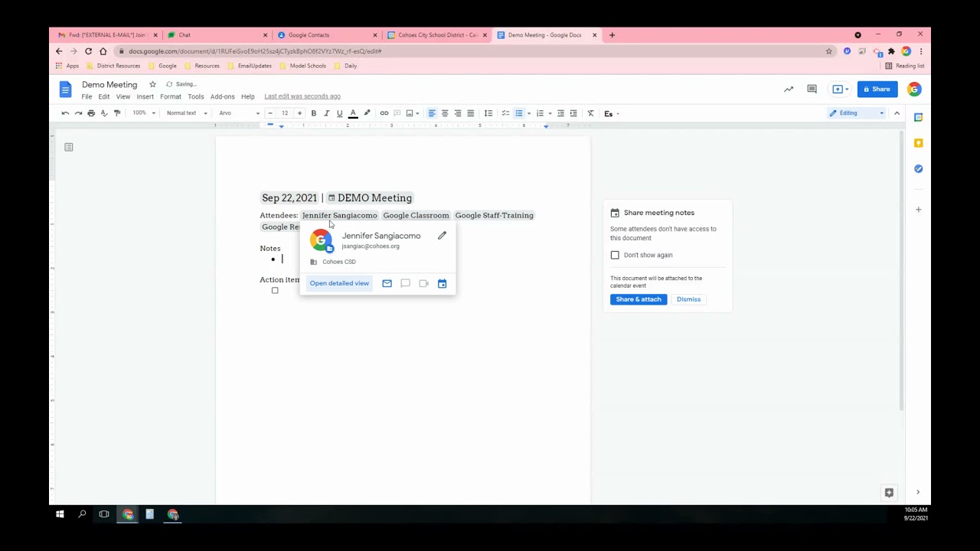980x551 pixels.
Task: Click the Checklist toolbar icon
Action: coord(505,113)
